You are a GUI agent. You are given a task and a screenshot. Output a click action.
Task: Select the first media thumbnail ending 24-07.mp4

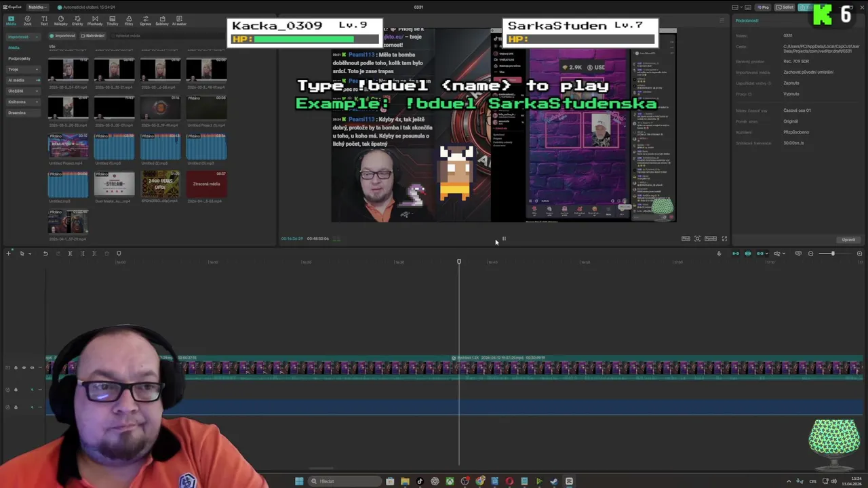point(68,70)
